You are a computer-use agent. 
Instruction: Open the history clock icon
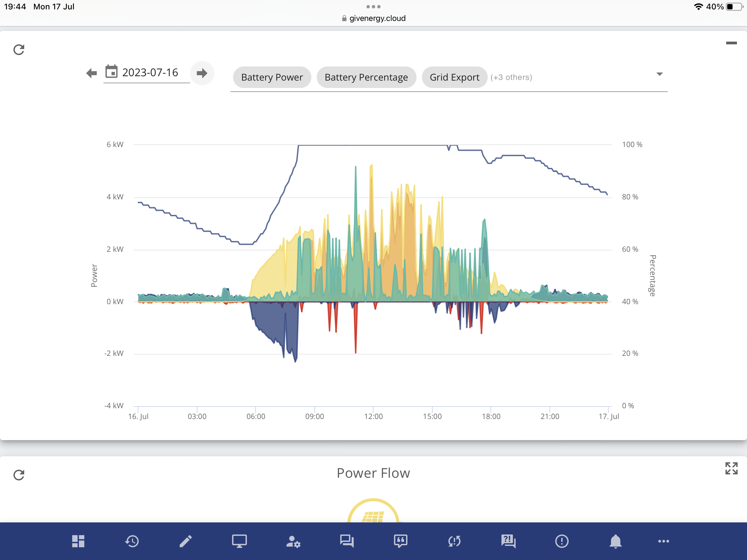click(x=132, y=541)
